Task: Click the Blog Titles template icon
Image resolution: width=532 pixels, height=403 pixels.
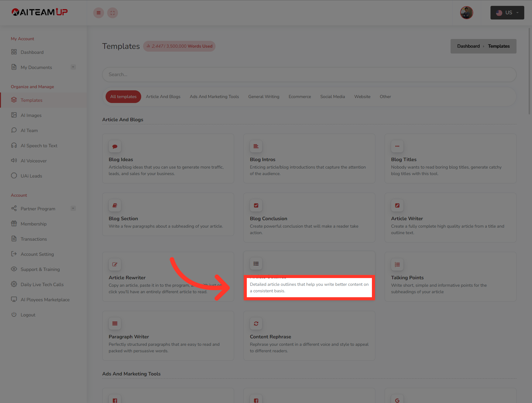Action: coord(397,146)
